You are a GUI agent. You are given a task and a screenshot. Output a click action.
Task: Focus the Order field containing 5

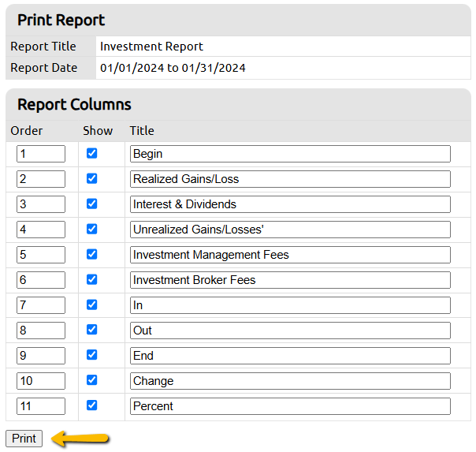tap(41, 255)
